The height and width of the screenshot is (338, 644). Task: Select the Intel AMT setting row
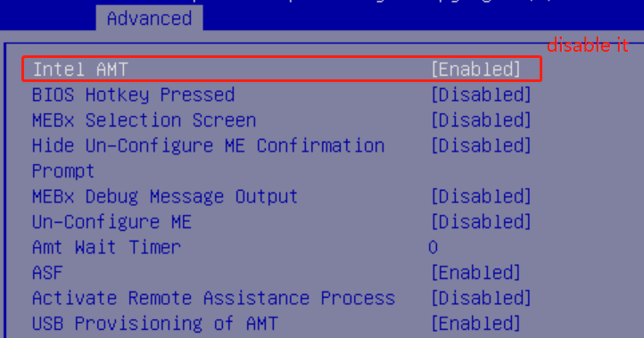point(282,69)
